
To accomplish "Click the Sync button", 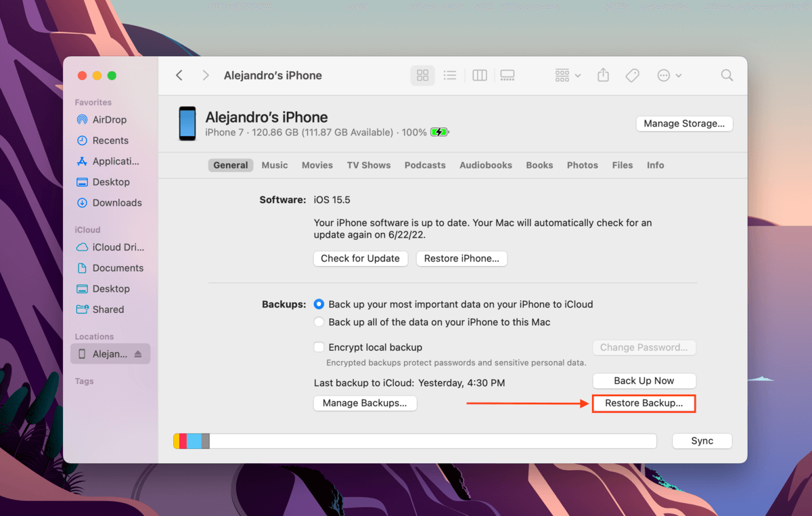I will (x=702, y=441).
